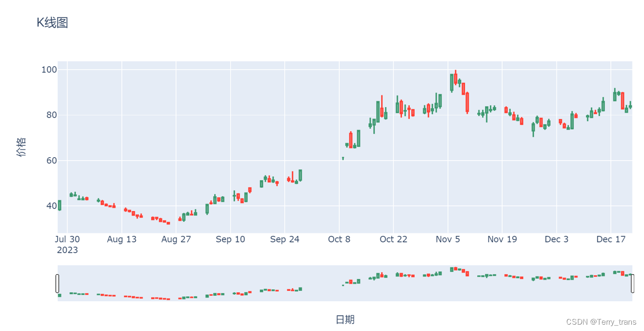Click the Sep 24 date label
Viewport: 644px width, 331px height.
tap(285, 239)
